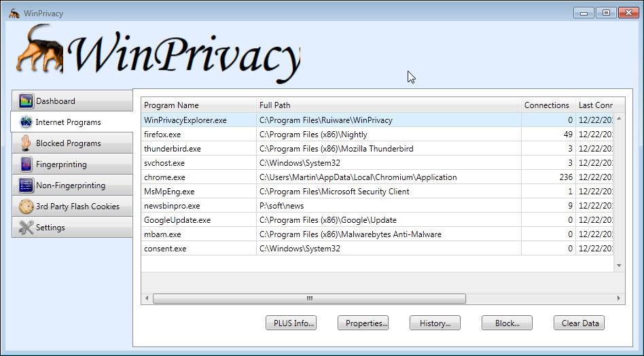Viewport: 644px width, 356px height.
Task: Sort by the Connections column header
Action: point(548,105)
